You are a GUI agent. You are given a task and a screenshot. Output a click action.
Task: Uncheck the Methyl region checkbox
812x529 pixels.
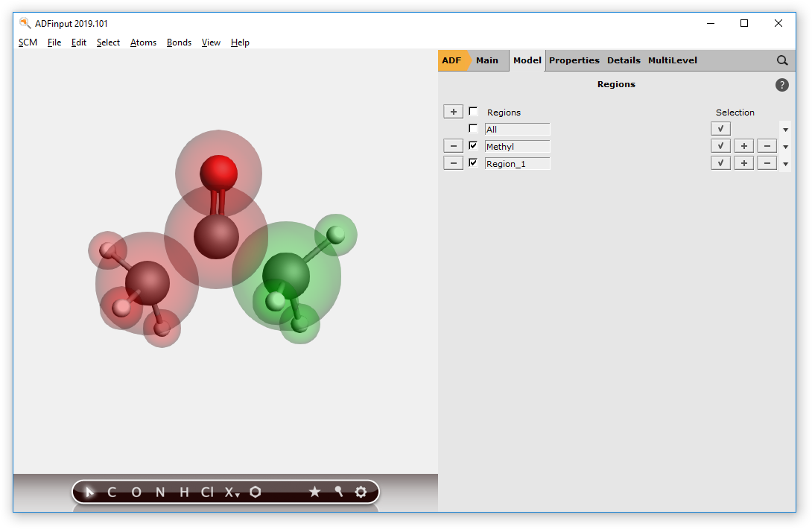point(473,146)
